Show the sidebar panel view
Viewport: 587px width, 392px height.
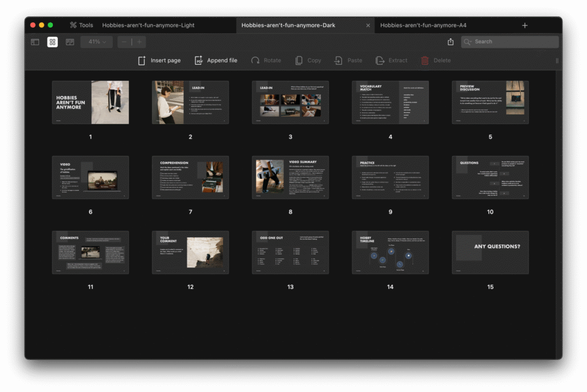tap(35, 42)
